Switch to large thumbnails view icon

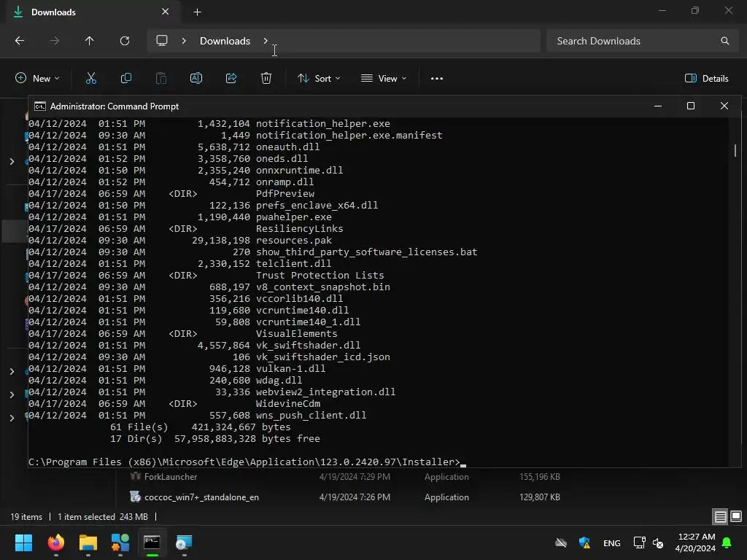[736, 517]
